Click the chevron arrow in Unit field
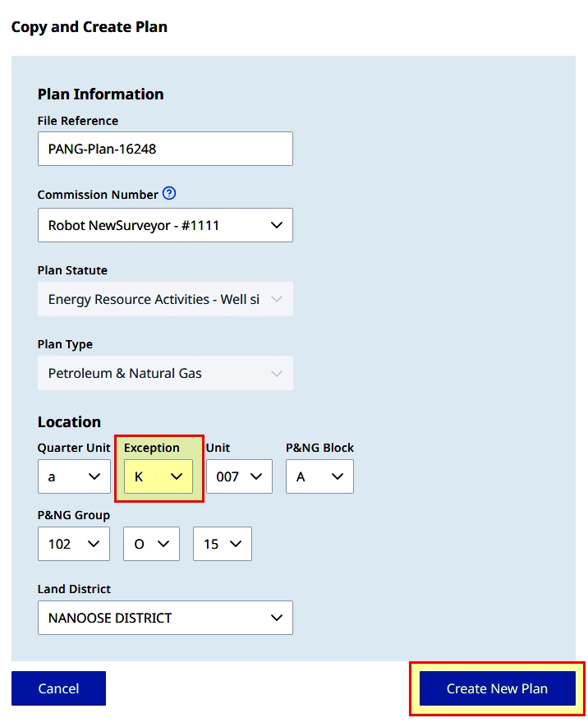 coord(256,476)
